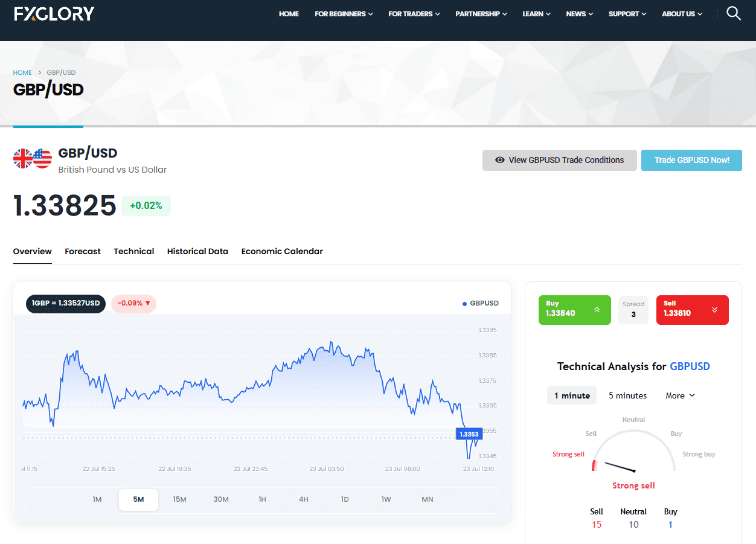Select the 15M chart timeframe
Screen dimensions: 756x544
pyautogui.click(x=179, y=499)
